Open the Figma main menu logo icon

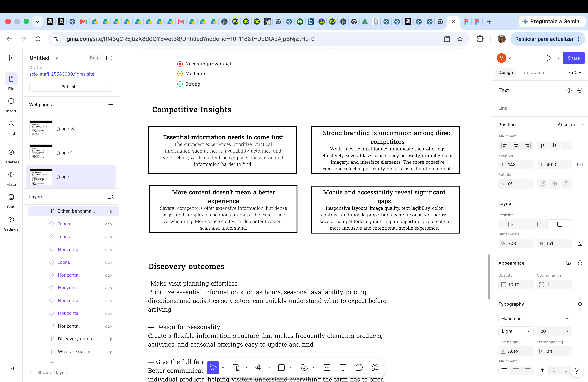(x=11, y=58)
